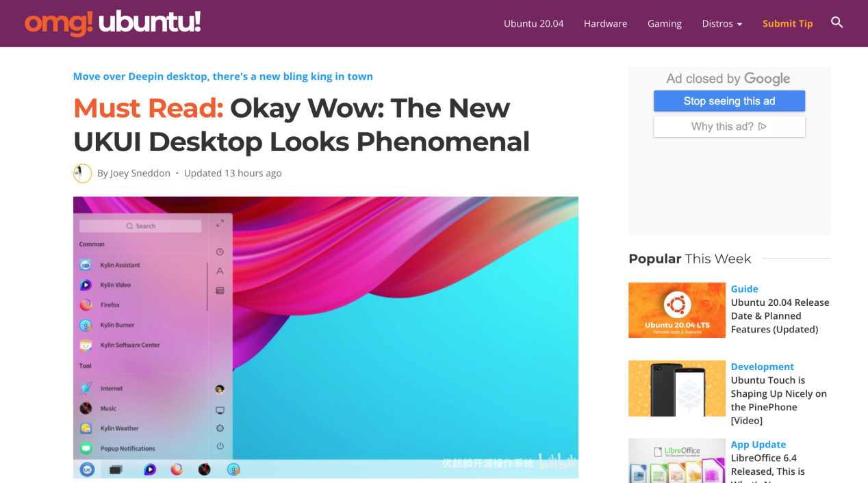Viewport: 868px width, 483px height.
Task: Click the omg! ubuntu! logo
Action: point(113,23)
